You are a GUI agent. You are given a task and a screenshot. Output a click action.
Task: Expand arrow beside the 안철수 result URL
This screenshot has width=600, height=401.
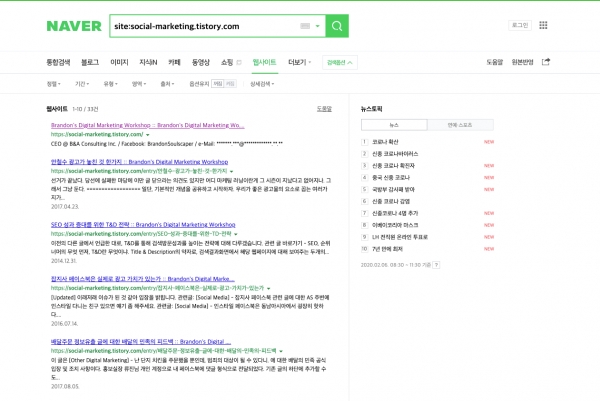[232, 171]
